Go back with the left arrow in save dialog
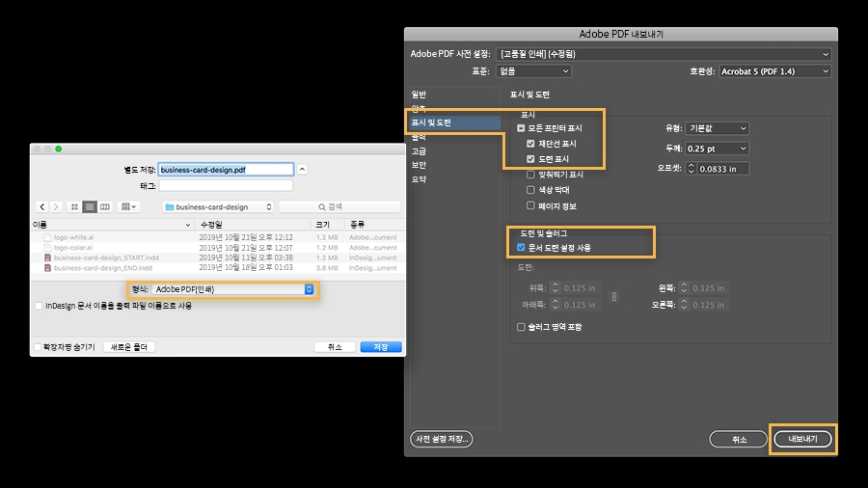Screen dimensions: 868x488 42,207
